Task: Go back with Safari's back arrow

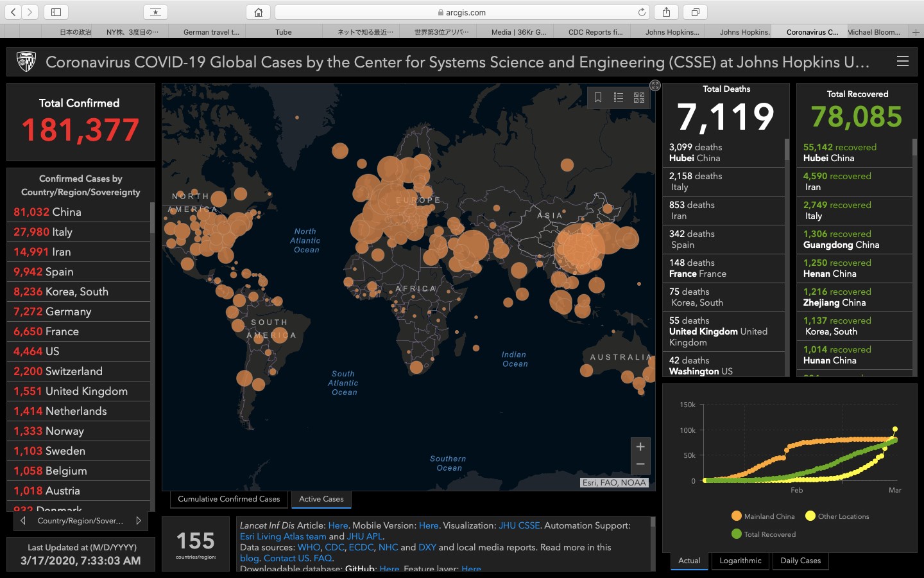Action: tap(13, 12)
